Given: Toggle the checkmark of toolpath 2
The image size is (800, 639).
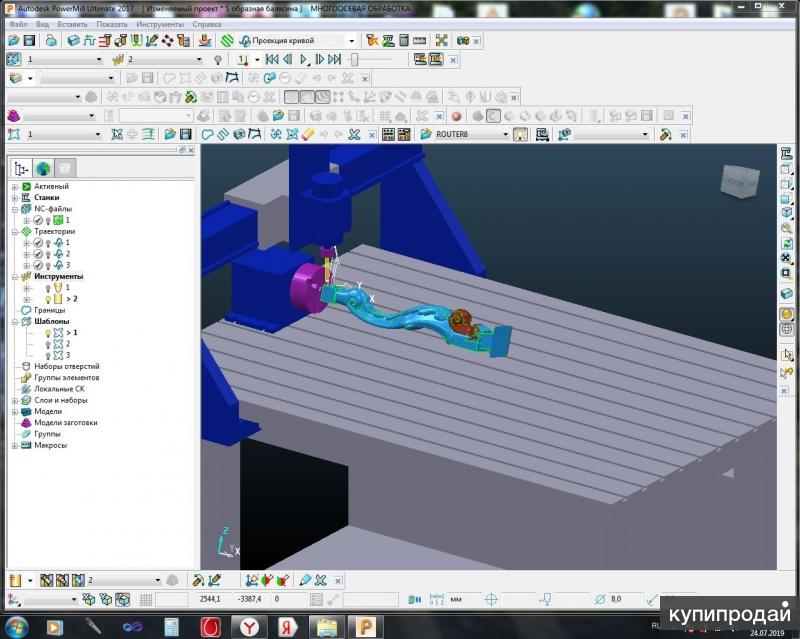Looking at the screenshot, I should (x=37, y=254).
